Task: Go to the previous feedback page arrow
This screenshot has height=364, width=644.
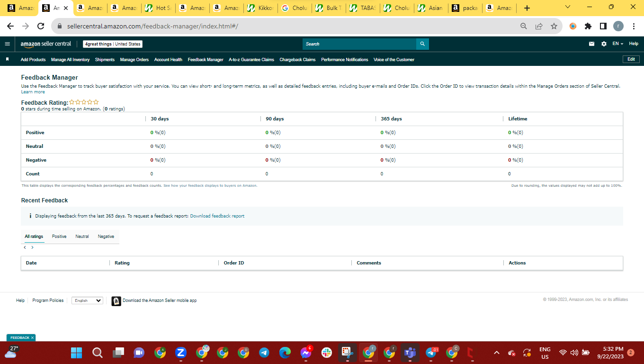Action: (x=25, y=247)
